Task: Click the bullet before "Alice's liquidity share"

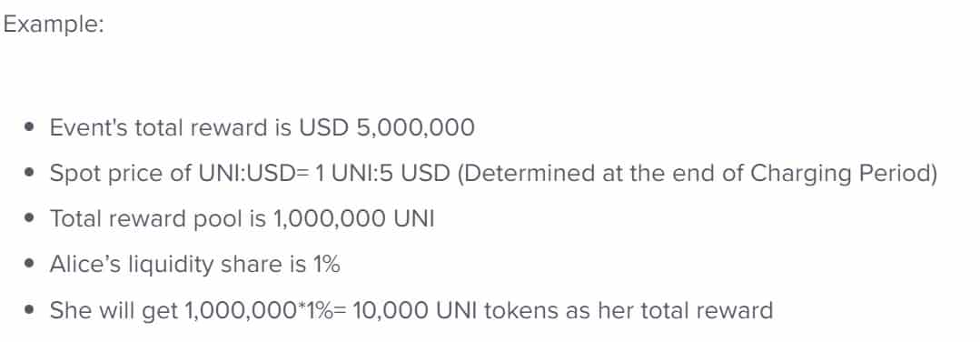Action: [29, 265]
